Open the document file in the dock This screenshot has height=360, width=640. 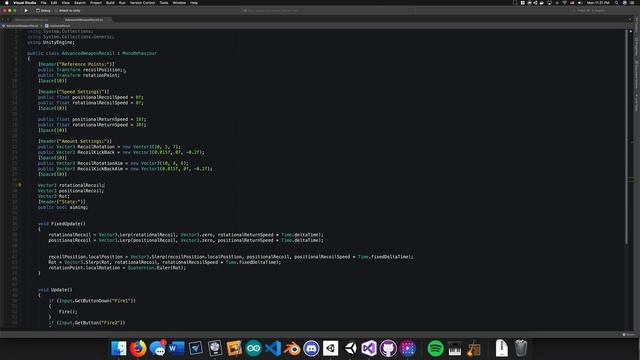(x=502, y=348)
